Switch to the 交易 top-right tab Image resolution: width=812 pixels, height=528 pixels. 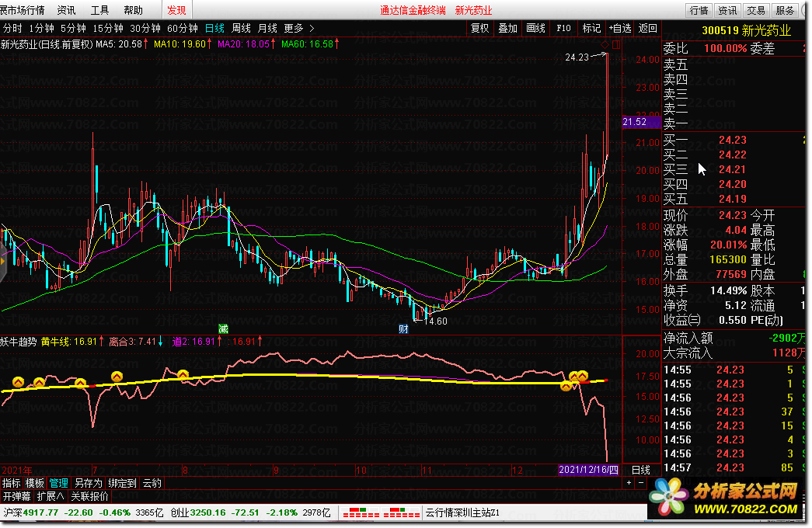[x=755, y=10]
